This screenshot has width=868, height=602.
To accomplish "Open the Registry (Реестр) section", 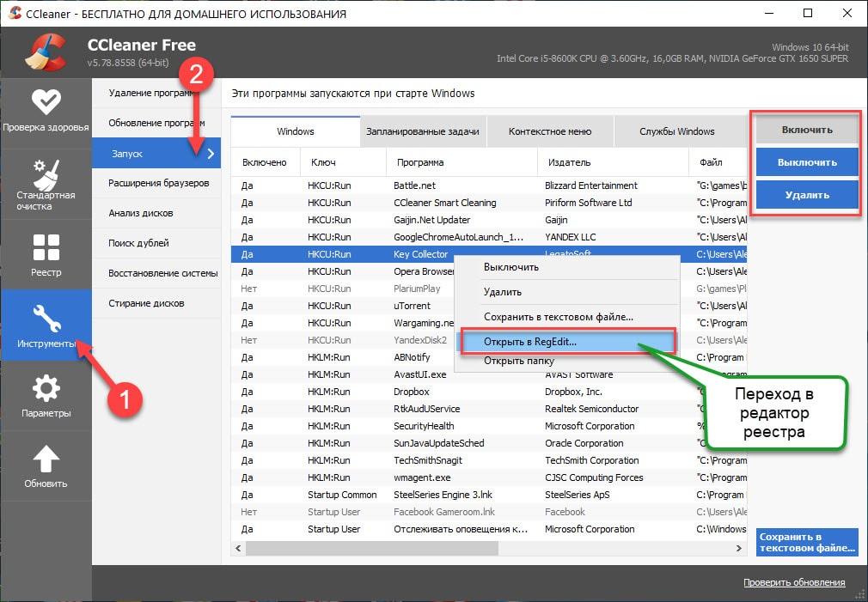I will point(46,254).
